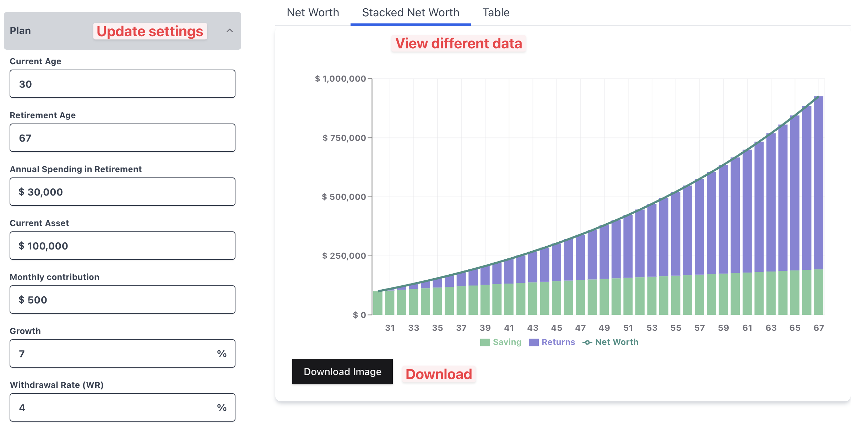Click the Download Image button

[342, 372]
